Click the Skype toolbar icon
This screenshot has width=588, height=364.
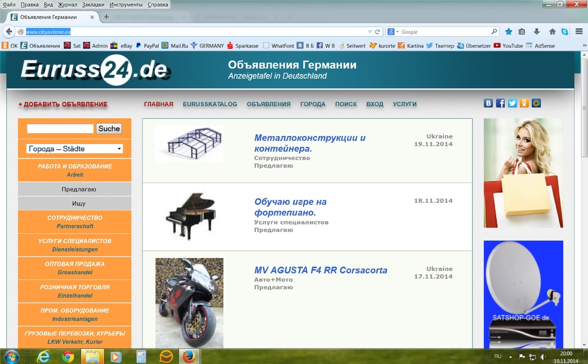[565, 32]
